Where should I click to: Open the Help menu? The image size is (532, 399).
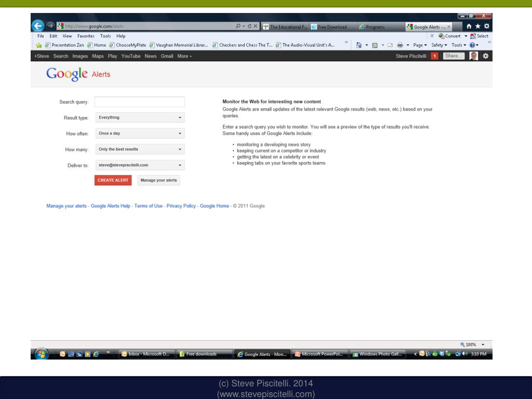pos(121,36)
